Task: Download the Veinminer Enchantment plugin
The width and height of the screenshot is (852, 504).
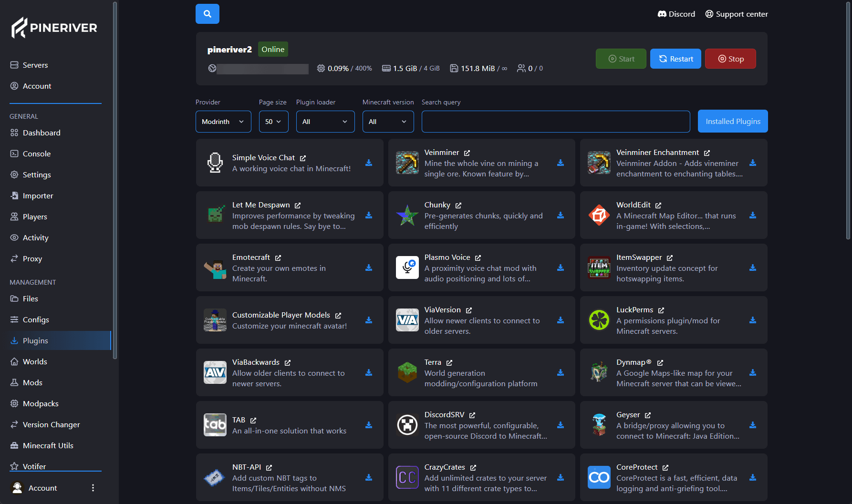Action: [753, 163]
